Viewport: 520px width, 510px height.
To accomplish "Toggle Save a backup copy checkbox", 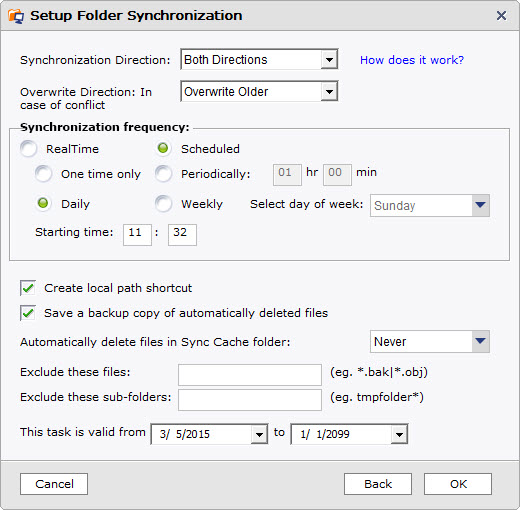I will (x=28, y=313).
